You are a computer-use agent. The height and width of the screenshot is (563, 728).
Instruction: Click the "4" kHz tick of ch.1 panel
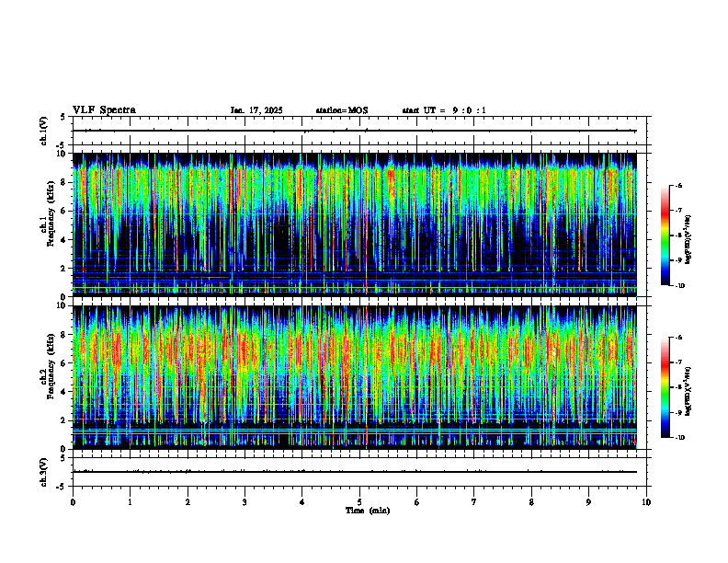[x=64, y=240]
